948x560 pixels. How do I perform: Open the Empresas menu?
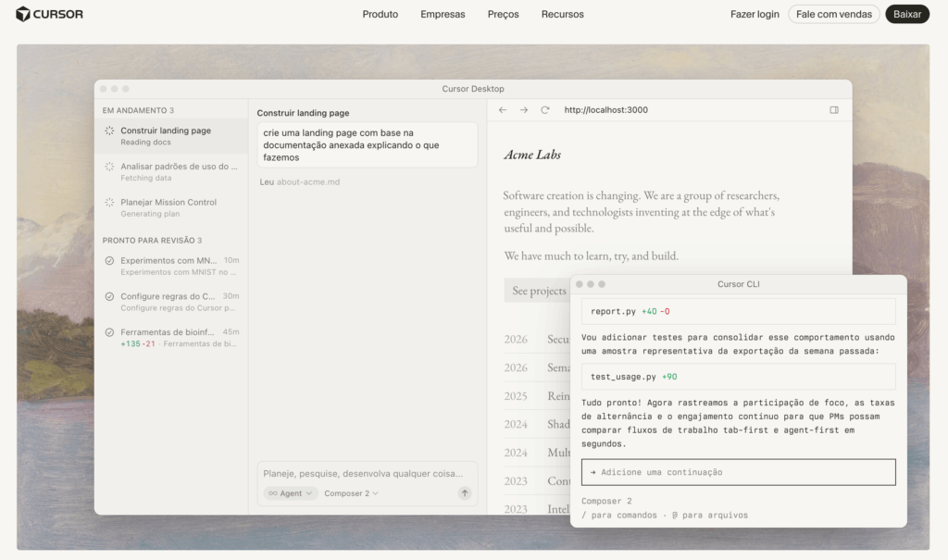tap(443, 14)
